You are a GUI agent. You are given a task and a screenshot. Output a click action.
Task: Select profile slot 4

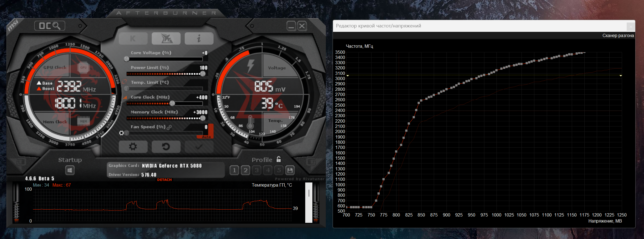click(268, 170)
